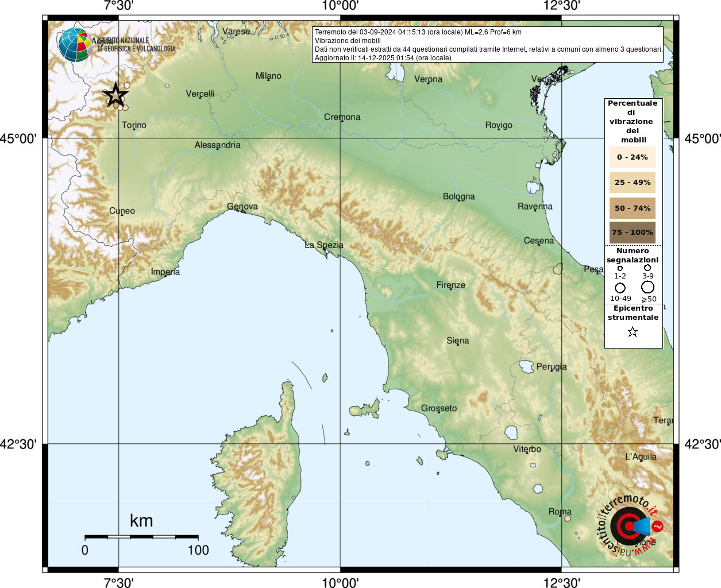Click the Siena city label
The width and height of the screenshot is (721, 588).
pyautogui.click(x=458, y=341)
